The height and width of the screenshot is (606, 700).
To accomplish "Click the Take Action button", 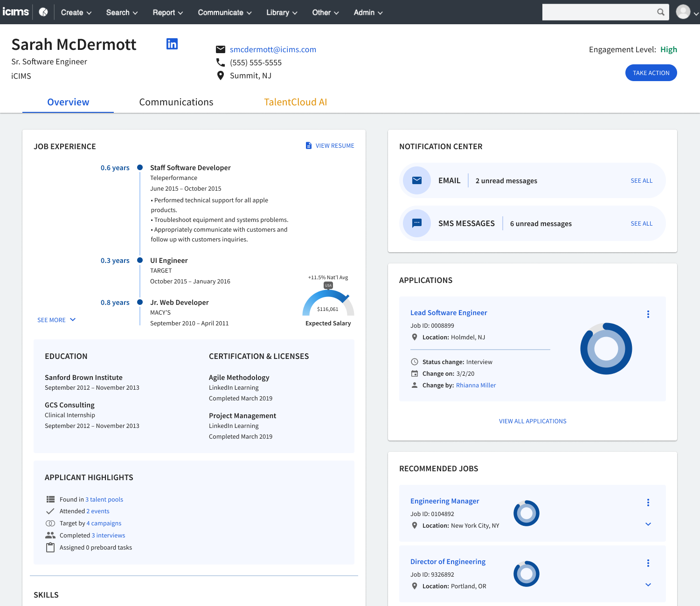I will (651, 73).
